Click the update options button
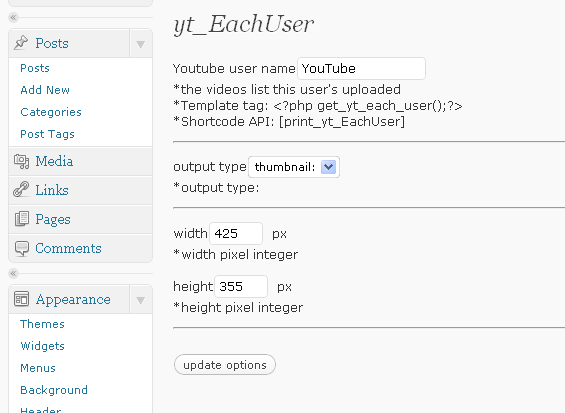The height and width of the screenshot is (413, 565). pyautogui.click(x=225, y=365)
